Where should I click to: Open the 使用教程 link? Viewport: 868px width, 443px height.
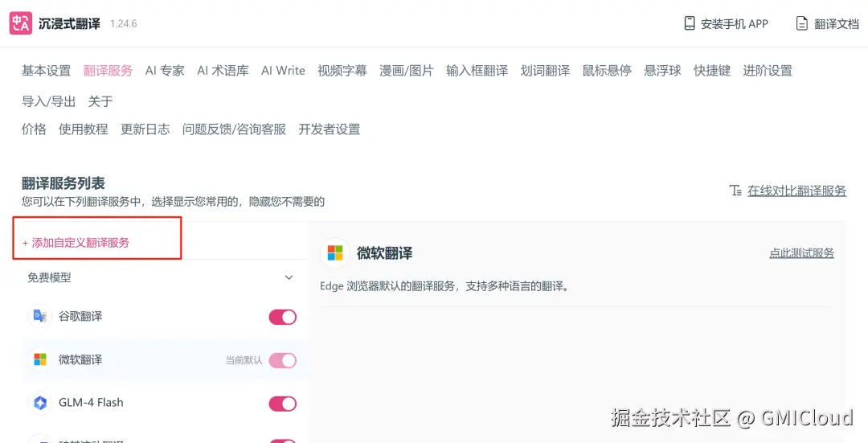pos(84,129)
